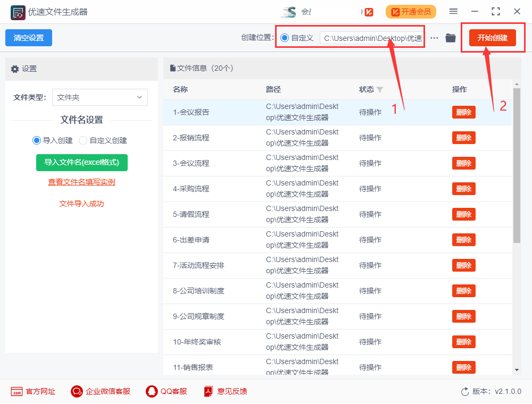Open 查看文件名填写实例 link
Screen dimensions: 532x404
tap(81, 182)
